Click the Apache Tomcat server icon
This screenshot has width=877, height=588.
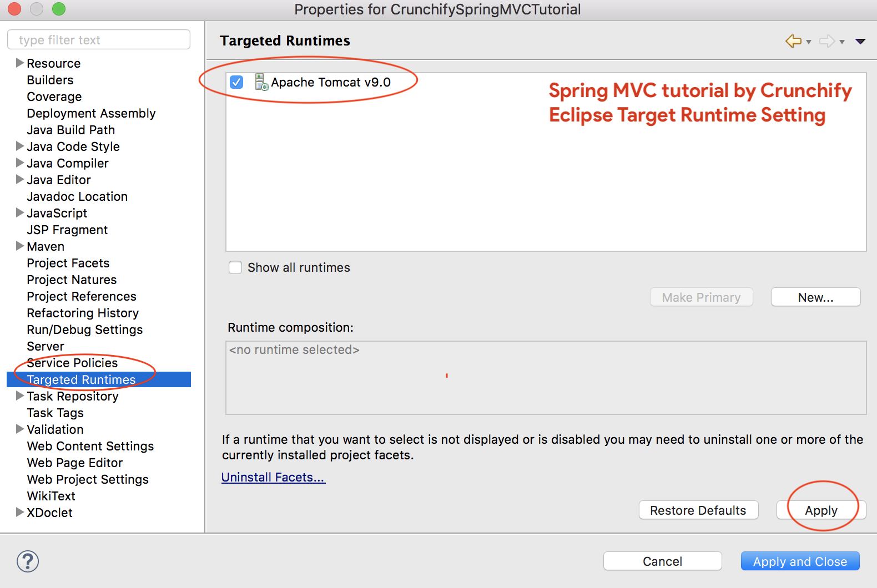(261, 82)
